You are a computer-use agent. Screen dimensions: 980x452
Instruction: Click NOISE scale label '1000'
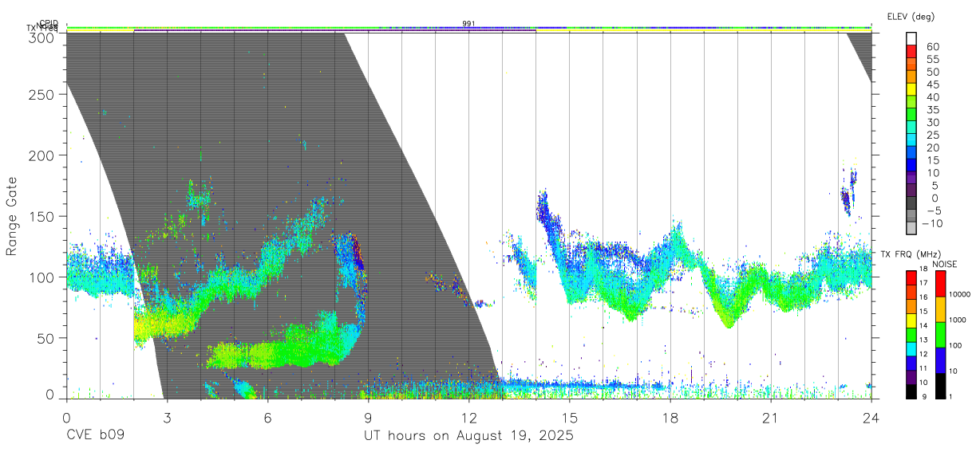[x=958, y=320]
